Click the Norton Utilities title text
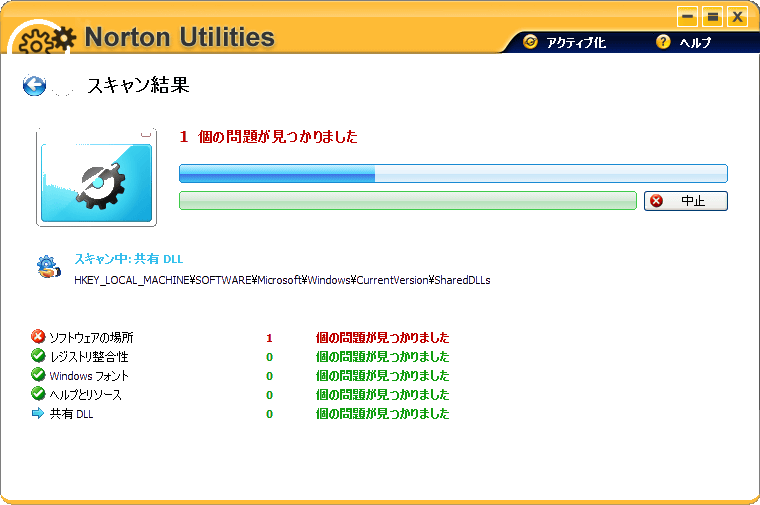The image size is (760, 505). coord(179,37)
